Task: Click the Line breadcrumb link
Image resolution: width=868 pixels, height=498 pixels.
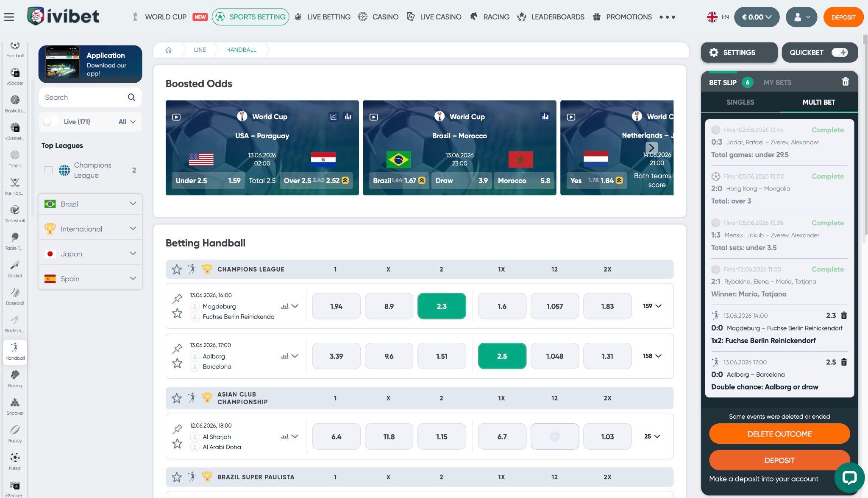Action: [200, 50]
